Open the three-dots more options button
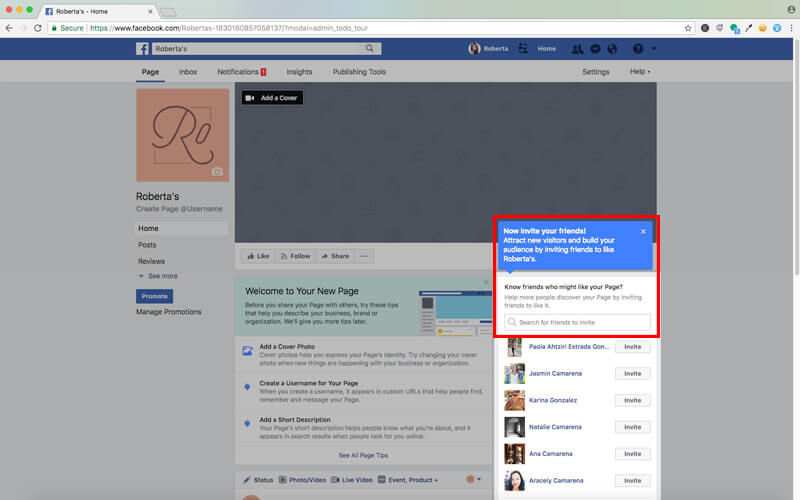The width and height of the screenshot is (800, 500). point(364,256)
